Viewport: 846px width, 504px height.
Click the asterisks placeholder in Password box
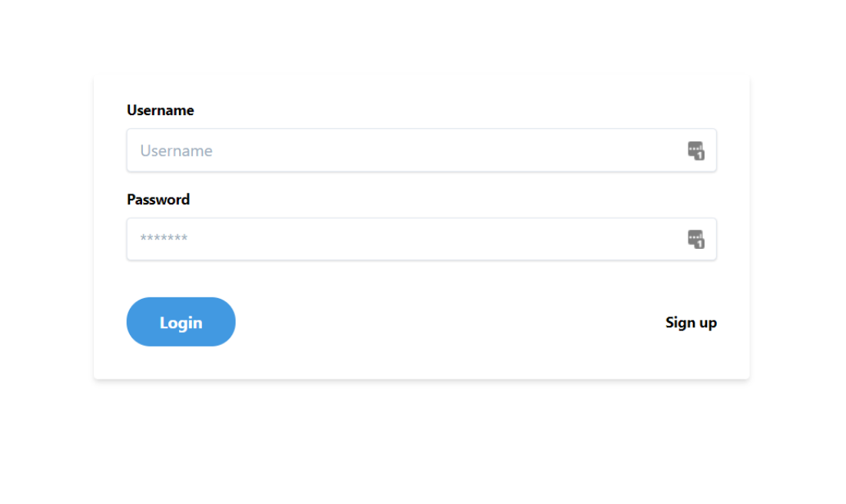coord(164,239)
